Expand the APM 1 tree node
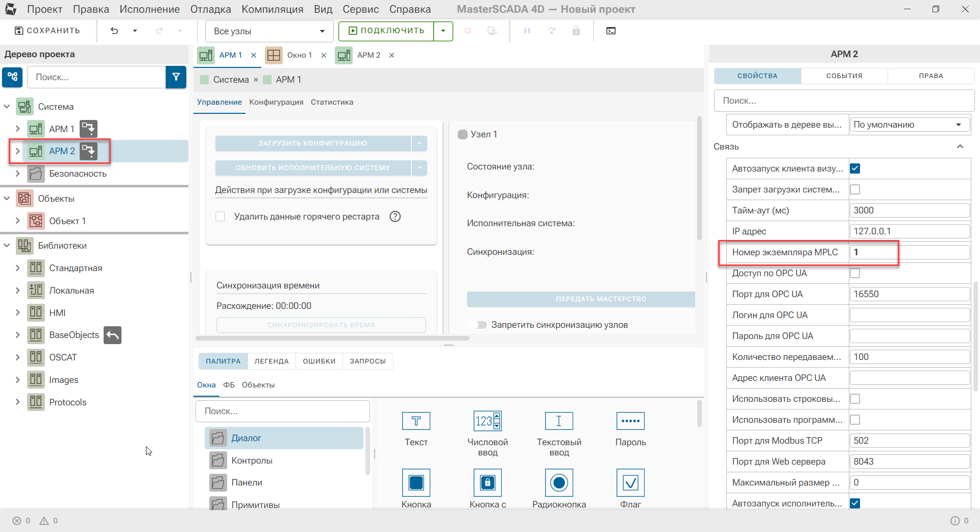 click(18, 129)
